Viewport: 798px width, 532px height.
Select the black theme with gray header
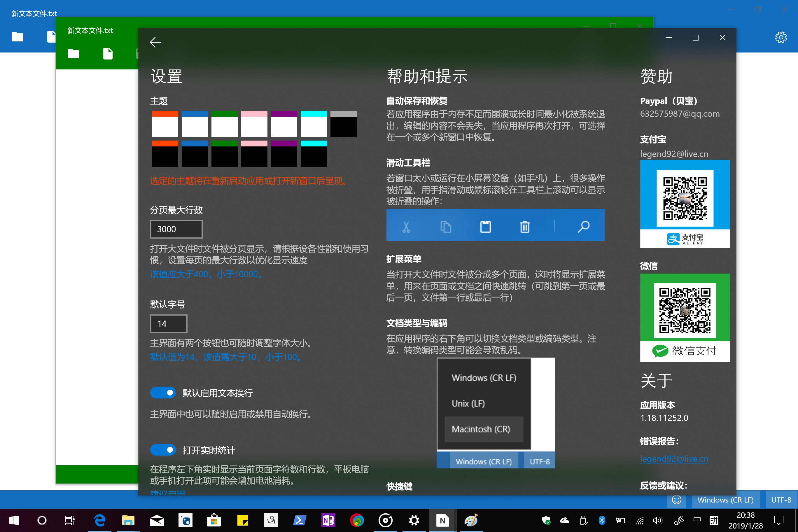(x=343, y=124)
